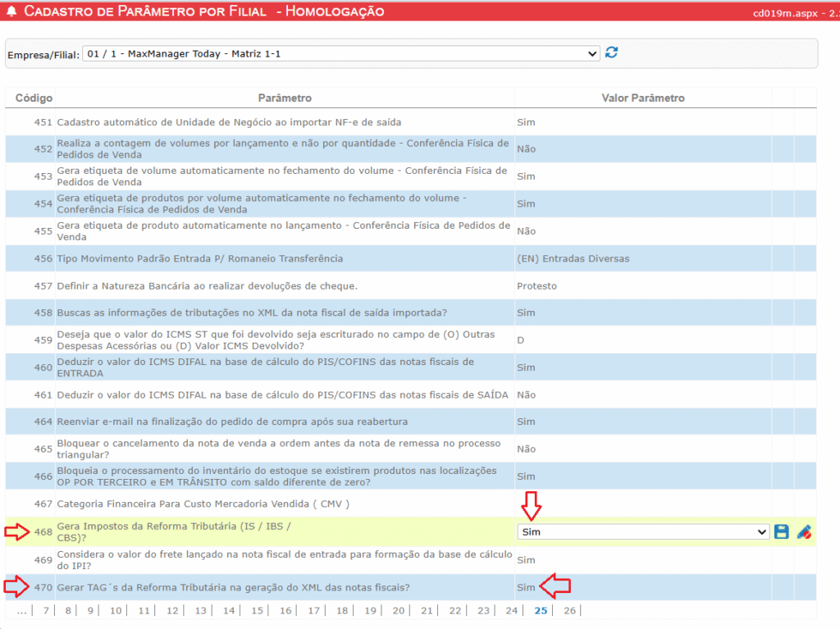Click the refresh icon beside Empresa/Filial
This screenshot has width=840, height=629.
click(611, 53)
